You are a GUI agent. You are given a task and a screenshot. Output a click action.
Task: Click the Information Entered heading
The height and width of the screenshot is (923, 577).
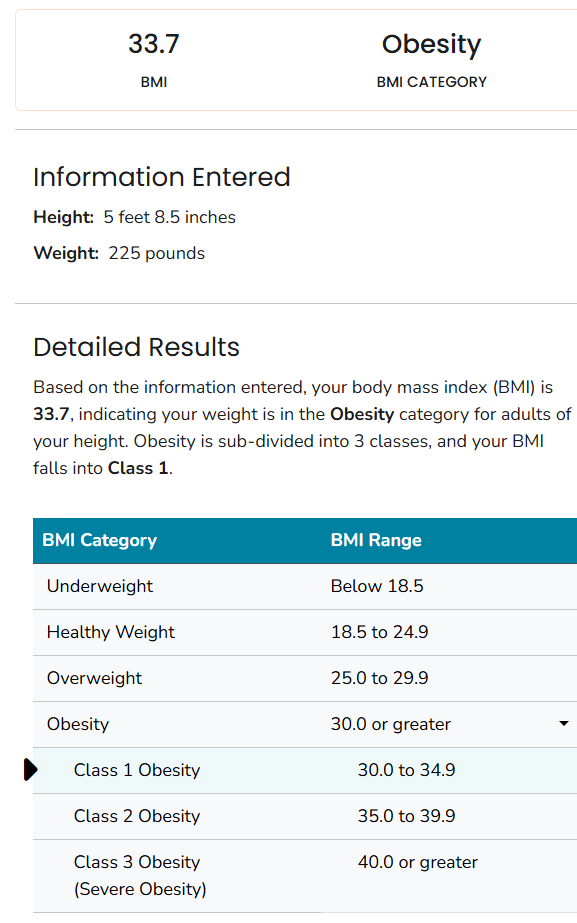pyautogui.click(x=162, y=177)
